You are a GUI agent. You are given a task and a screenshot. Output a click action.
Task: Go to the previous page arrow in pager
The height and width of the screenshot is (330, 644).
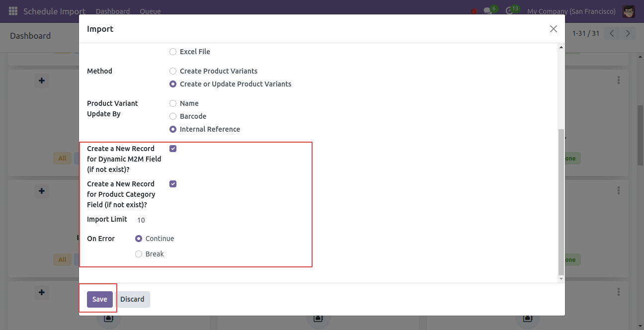point(612,33)
